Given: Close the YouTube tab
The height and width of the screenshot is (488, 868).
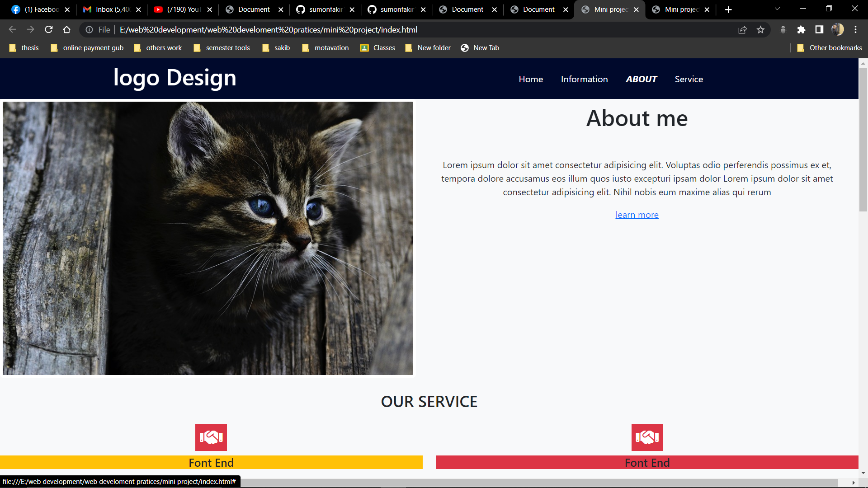Looking at the screenshot, I should [x=210, y=9].
